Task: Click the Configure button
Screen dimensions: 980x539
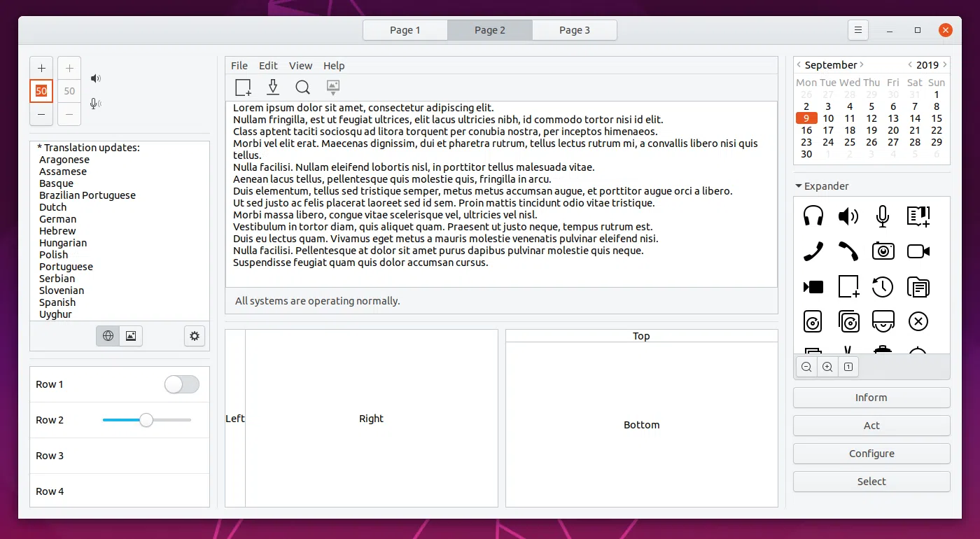Action: click(x=871, y=454)
